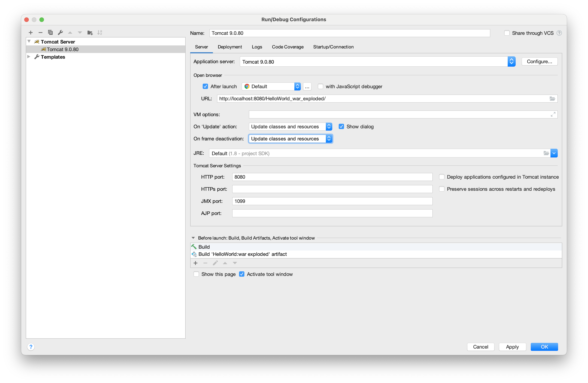Expand VM options field with arrows icon

tap(553, 114)
